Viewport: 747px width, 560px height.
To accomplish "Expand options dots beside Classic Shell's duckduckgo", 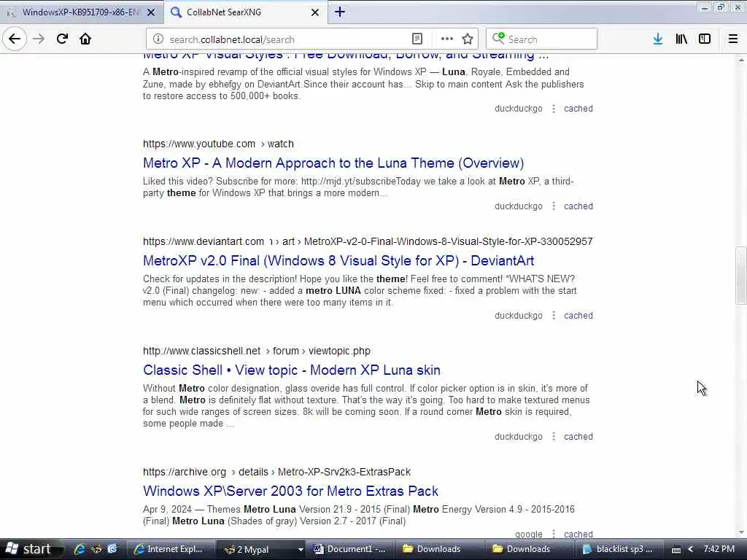I will tap(554, 437).
